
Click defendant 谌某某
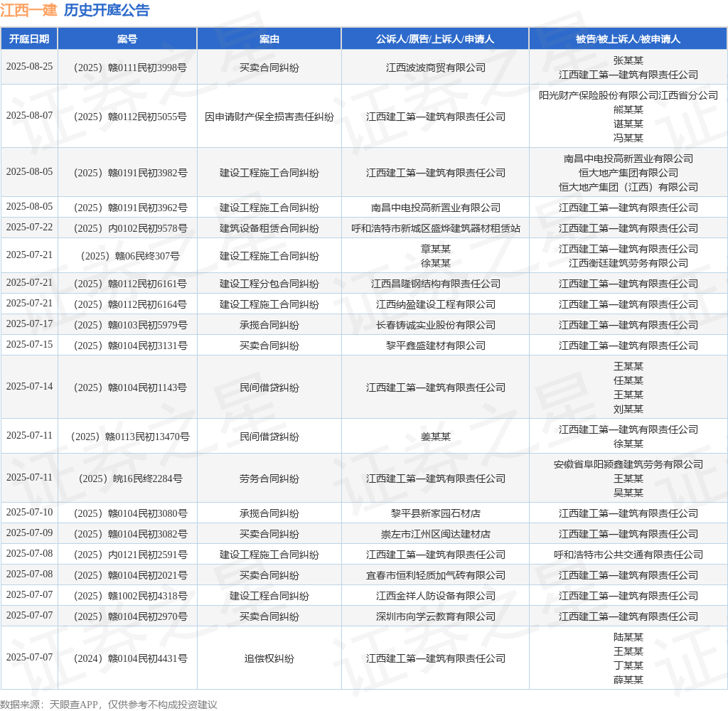coord(628,124)
